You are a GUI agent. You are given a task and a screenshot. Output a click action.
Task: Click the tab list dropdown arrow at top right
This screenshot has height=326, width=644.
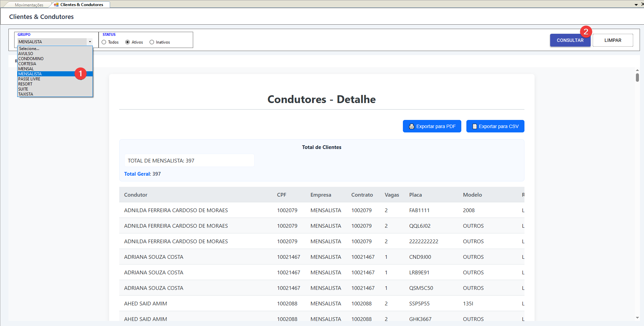636,5
